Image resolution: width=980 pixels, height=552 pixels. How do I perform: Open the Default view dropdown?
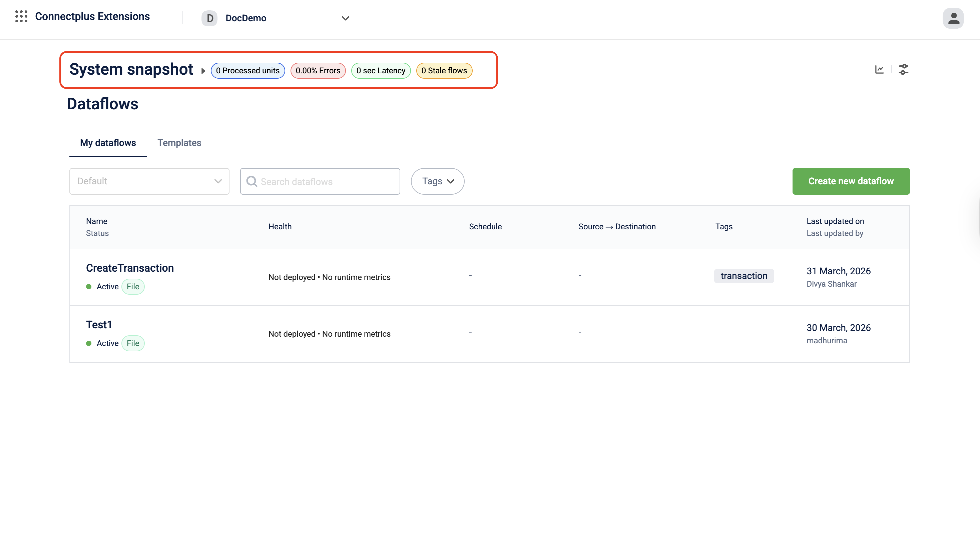(x=149, y=181)
